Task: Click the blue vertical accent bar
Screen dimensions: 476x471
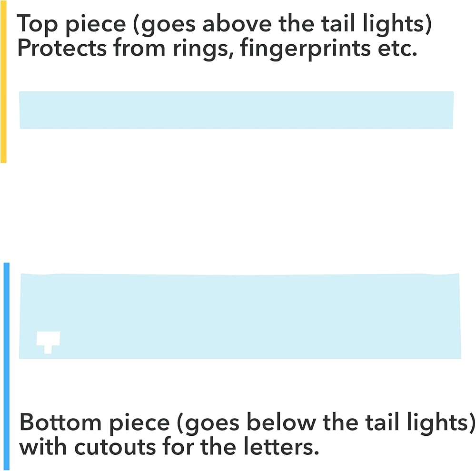Action: point(6,366)
